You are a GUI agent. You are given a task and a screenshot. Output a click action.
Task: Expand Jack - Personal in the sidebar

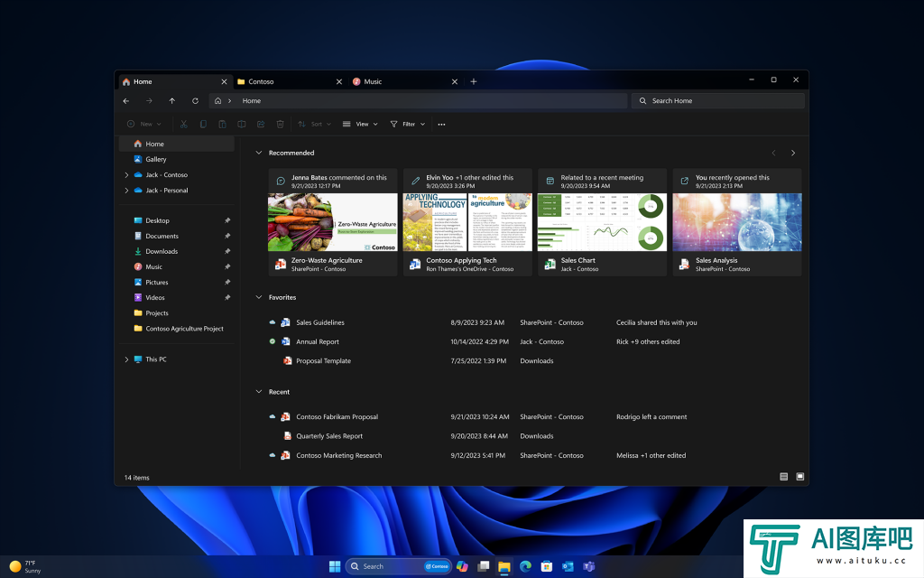coord(126,191)
